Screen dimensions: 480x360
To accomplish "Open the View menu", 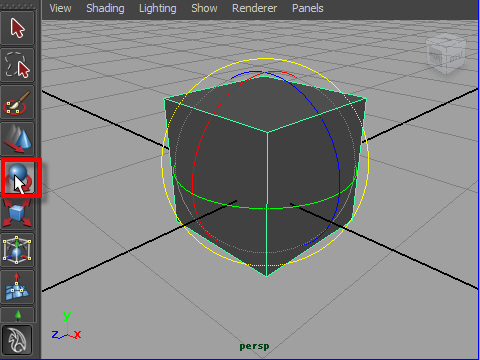I will pos(60,8).
